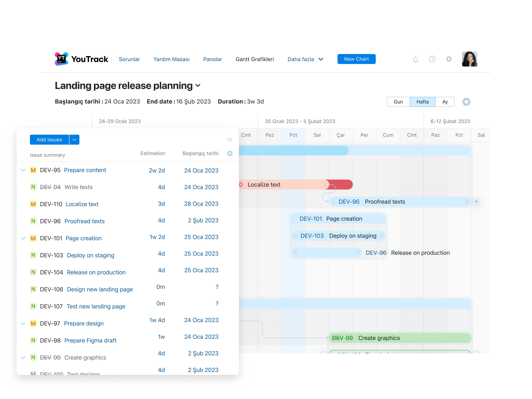Open the notifications bell
Screen dimensions: 532x399
(x=416, y=59)
